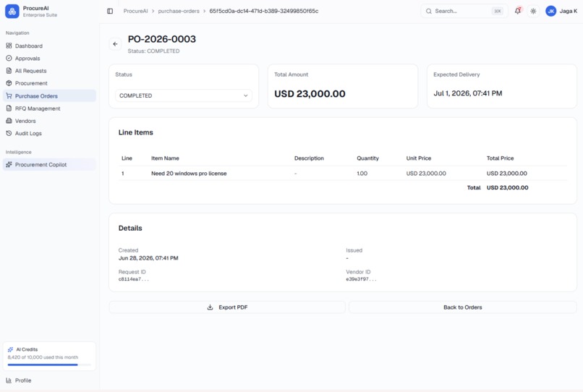Click Vendor ID value e39e3f97...
583x392 pixels.
point(361,279)
